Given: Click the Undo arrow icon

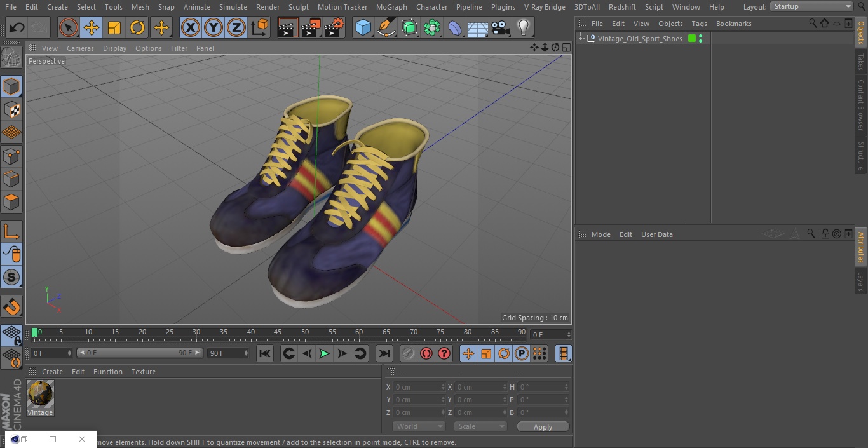Looking at the screenshot, I should pyautogui.click(x=17, y=27).
